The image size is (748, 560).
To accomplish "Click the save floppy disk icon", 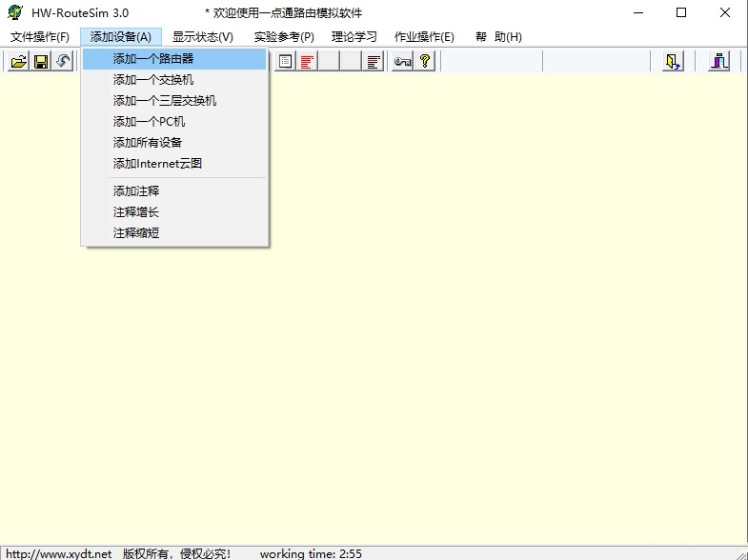I will (x=41, y=61).
